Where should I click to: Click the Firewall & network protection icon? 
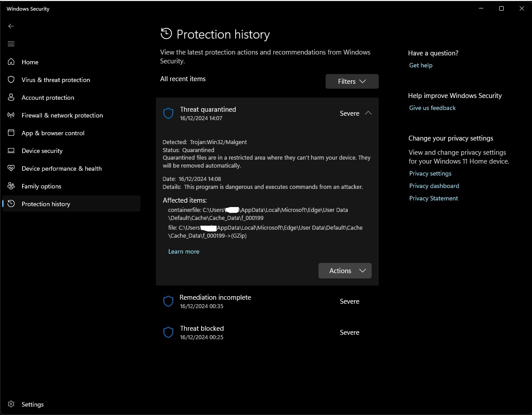click(x=11, y=115)
